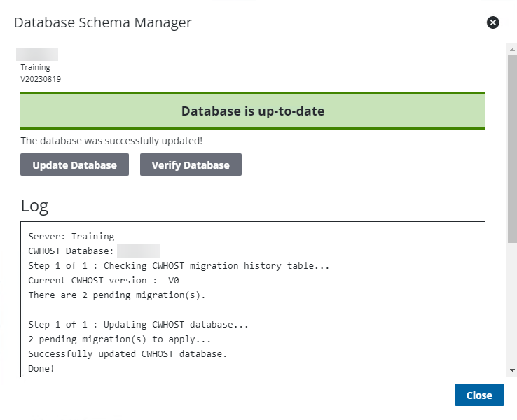
Task: Click the scrollbar up arrow
Action: tap(512, 48)
